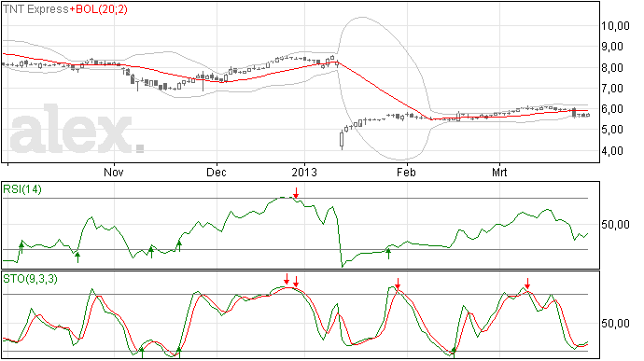Click the 7,00 price axis label
This screenshot has width=644, height=361.
pos(612,89)
